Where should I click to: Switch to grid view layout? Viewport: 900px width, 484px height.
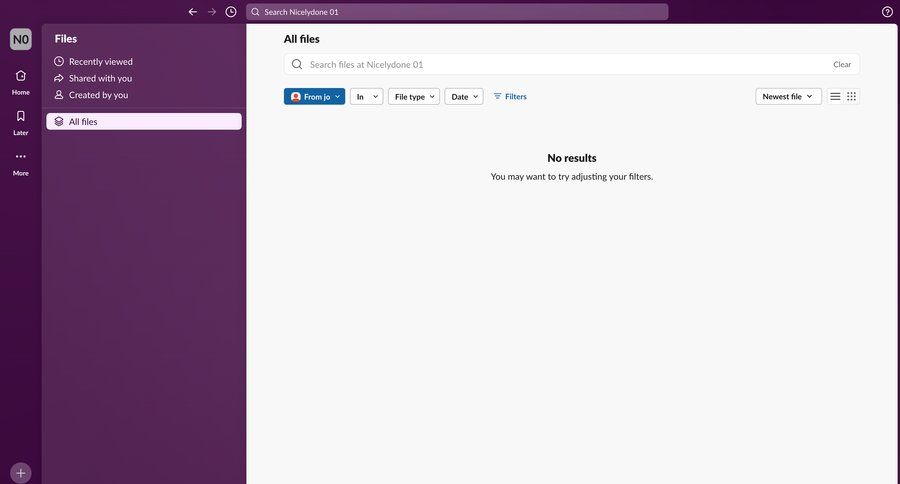tap(851, 96)
